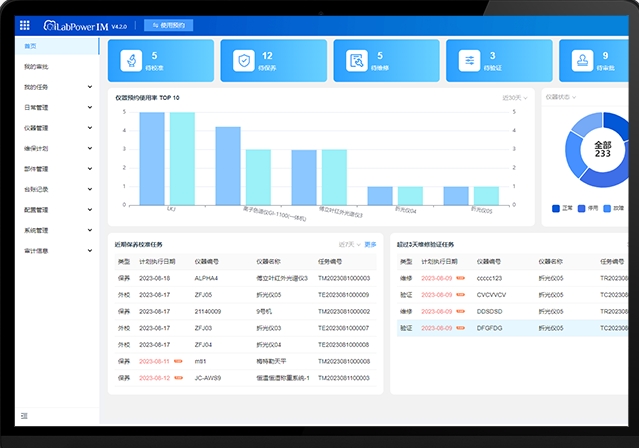Open the app grid launcher icon
The height and width of the screenshot is (448, 639).
coord(24,25)
